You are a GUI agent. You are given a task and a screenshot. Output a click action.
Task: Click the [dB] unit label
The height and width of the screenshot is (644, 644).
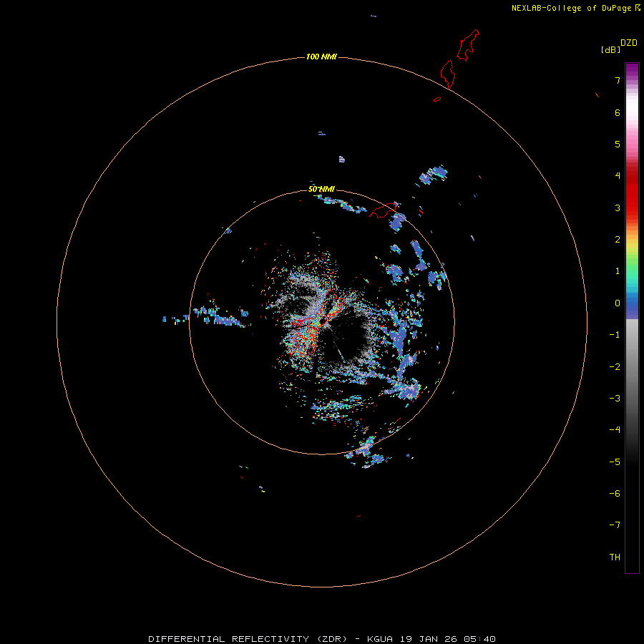tap(611, 49)
